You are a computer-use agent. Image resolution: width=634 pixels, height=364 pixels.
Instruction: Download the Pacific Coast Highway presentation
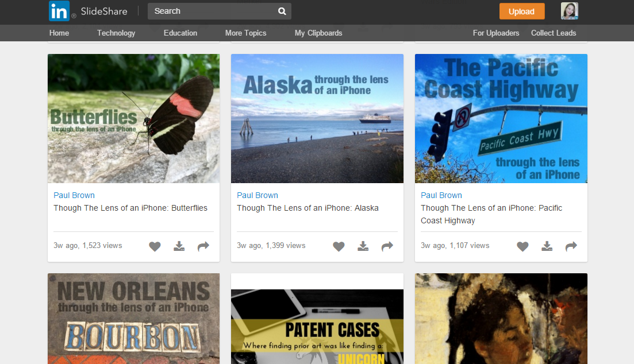click(x=547, y=246)
